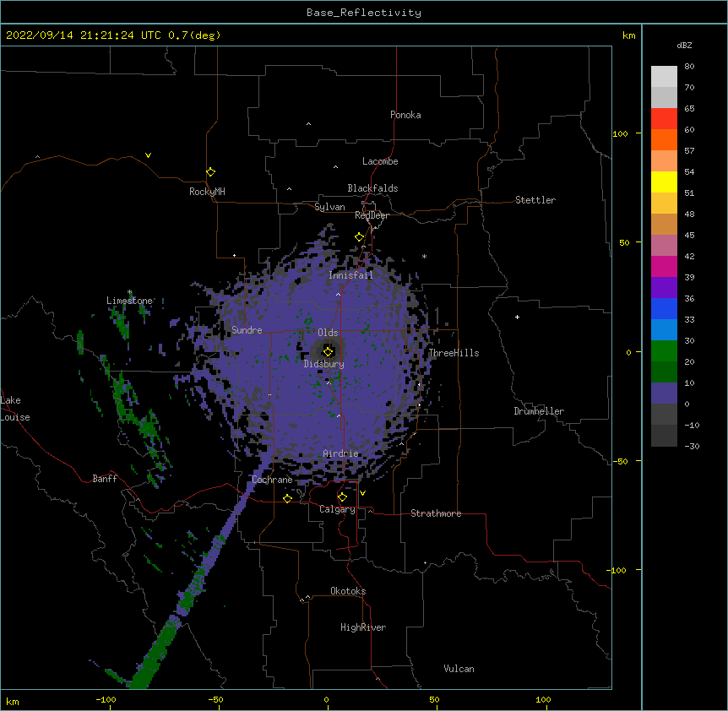
Task: Click the km unit label at top right
Action: pos(628,35)
